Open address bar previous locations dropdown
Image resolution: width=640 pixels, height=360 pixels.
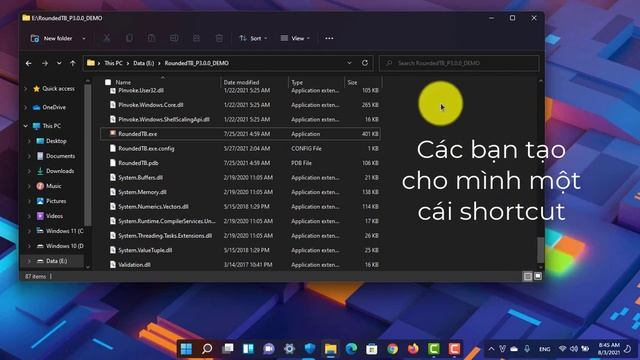pos(349,63)
